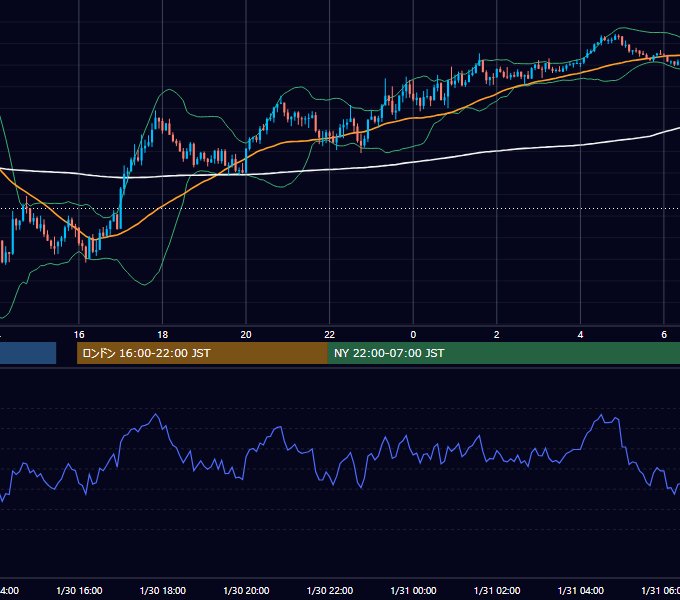Click the '1/30 18:00' oscillator time label
This screenshot has height=600, width=680.
tap(163, 590)
